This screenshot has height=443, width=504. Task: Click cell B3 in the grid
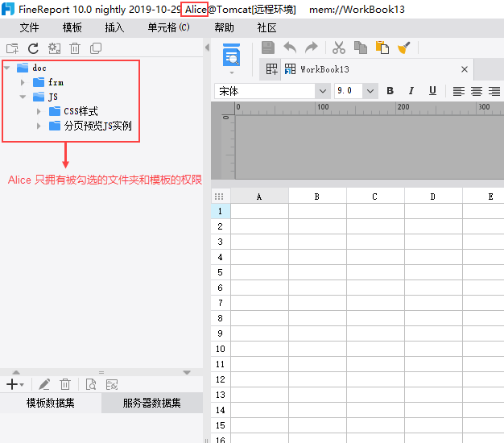point(317,242)
